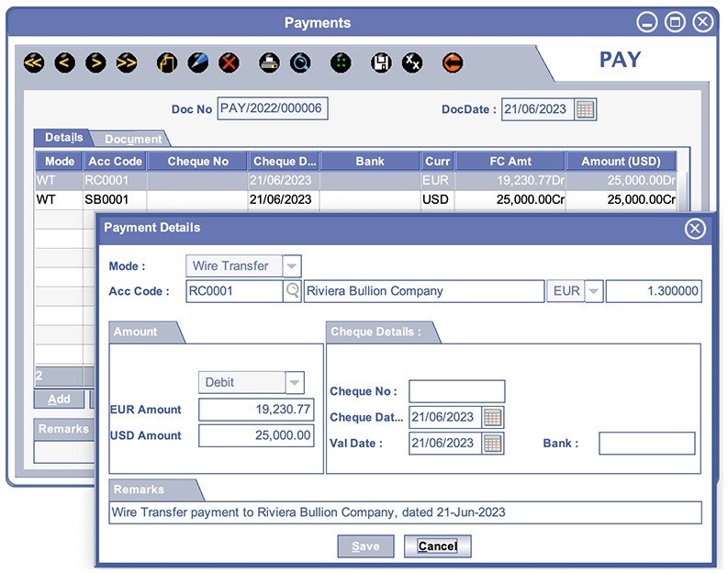Maximize the Payments window
Image resolution: width=728 pixels, height=574 pixels.
coord(675,22)
